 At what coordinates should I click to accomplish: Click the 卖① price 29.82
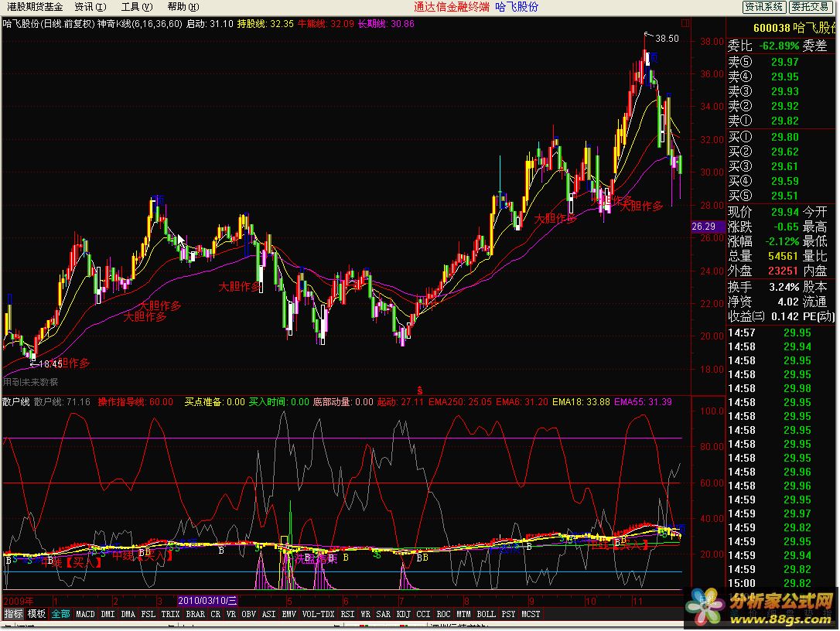pos(785,121)
